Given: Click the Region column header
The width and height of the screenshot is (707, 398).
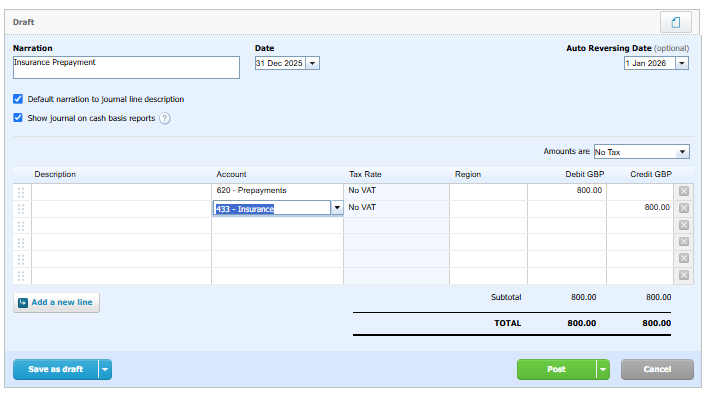Looking at the screenshot, I should (x=468, y=174).
